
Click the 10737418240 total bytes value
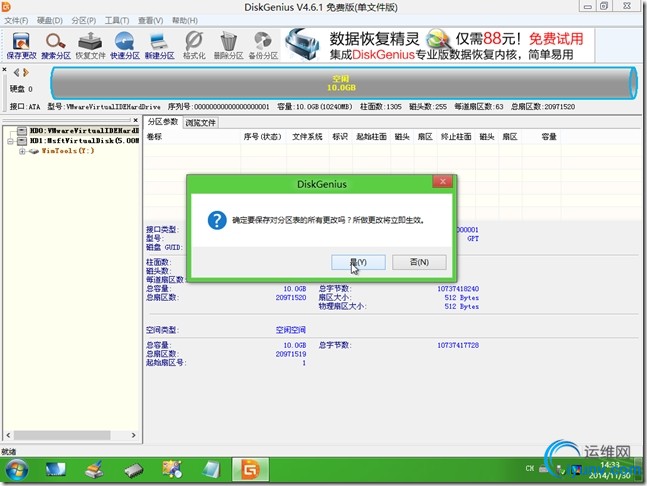458,289
